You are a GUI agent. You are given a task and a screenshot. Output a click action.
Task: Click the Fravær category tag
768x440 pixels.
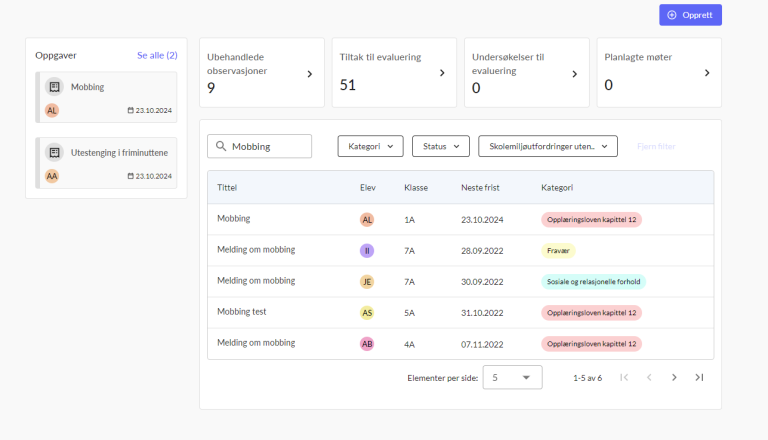tap(558, 251)
